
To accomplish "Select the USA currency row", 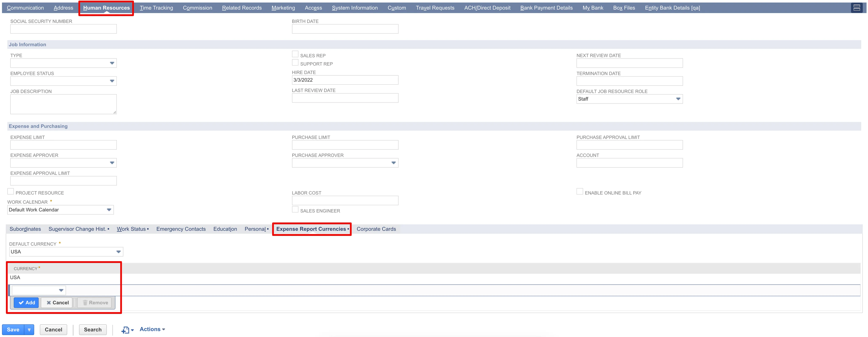I will [434, 277].
